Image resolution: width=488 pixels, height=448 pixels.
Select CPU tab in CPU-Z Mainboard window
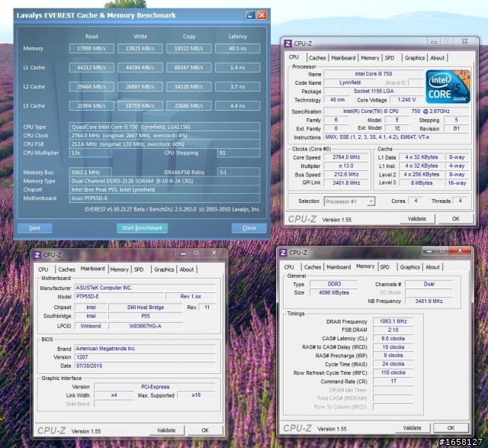[43, 269]
